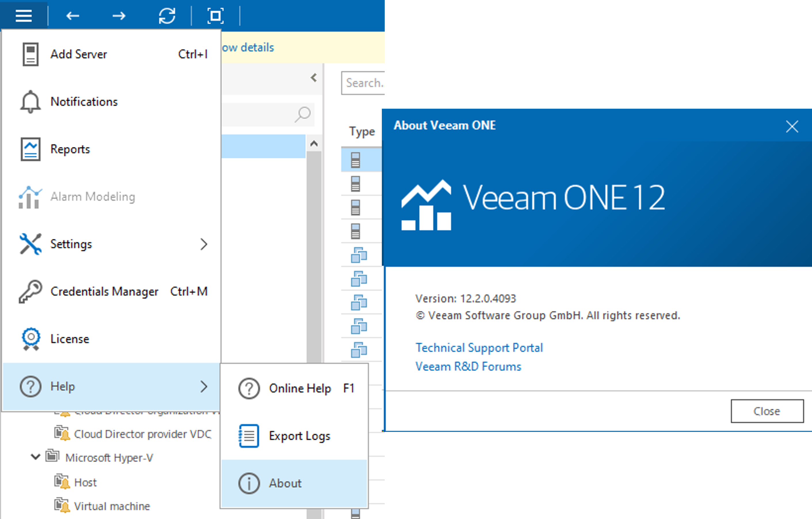812x519 pixels.
Task: Expand the Help submenu arrow
Action: click(x=203, y=386)
